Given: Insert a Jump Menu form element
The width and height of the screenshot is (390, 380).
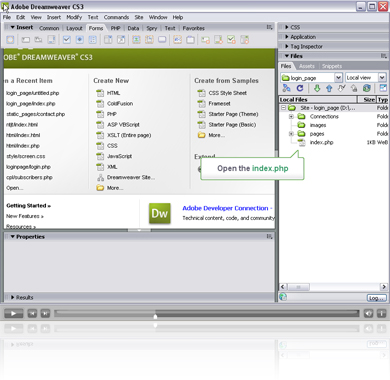Looking at the screenshot, I should 121,40.
